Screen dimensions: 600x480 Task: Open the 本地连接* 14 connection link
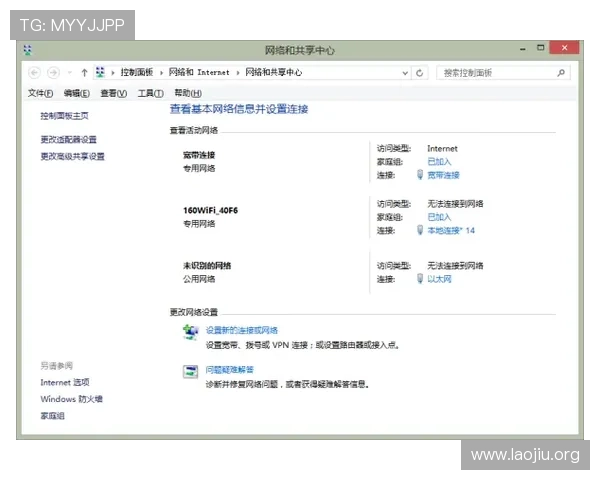(x=451, y=230)
